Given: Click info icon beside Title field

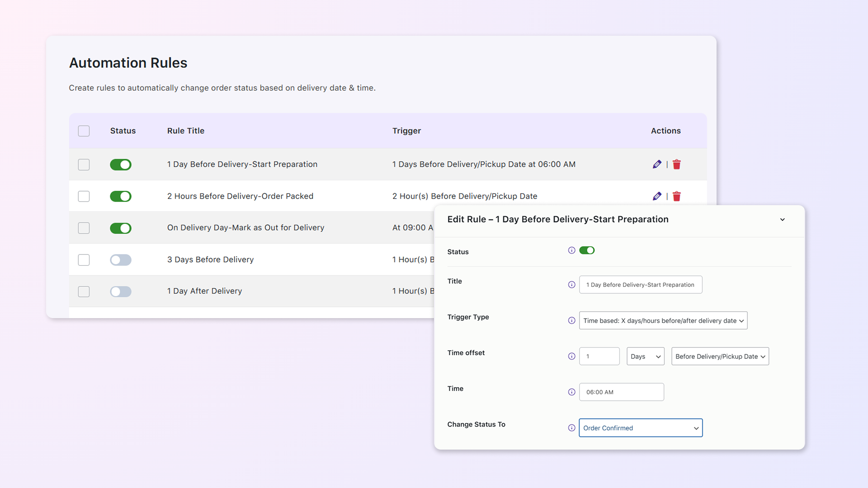Looking at the screenshot, I should click(571, 285).
